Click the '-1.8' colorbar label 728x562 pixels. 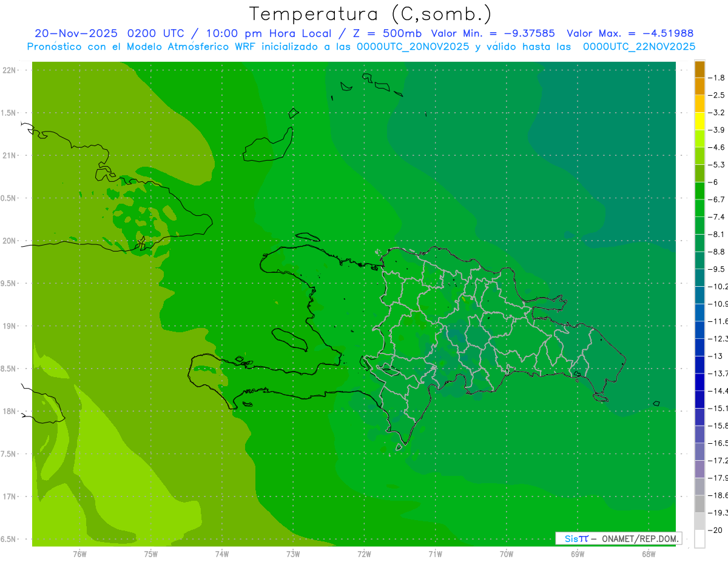coord(716,78)
